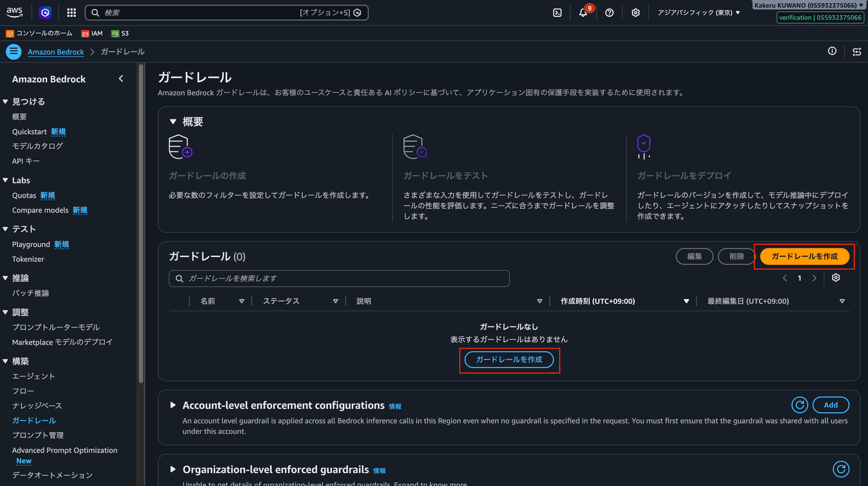Open console settings gear

(636, 12)
